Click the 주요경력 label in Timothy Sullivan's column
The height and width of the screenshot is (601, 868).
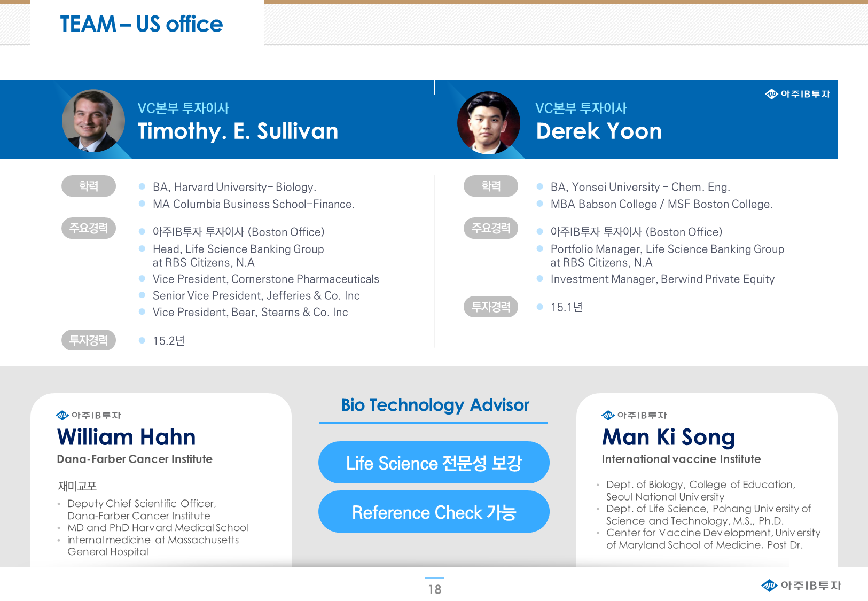pos(89,228)
